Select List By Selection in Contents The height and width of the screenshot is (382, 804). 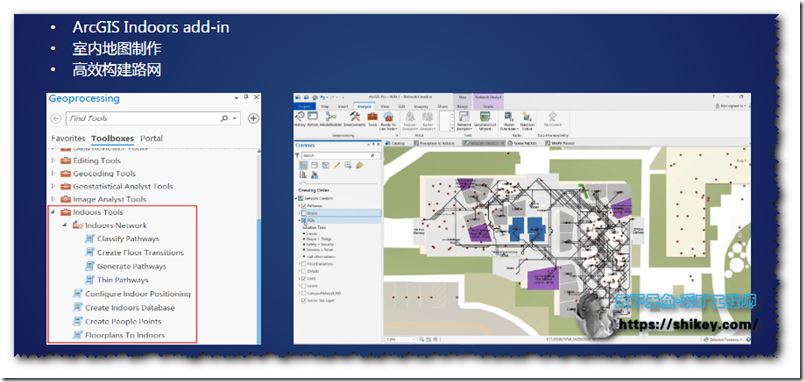coord(326,165)
